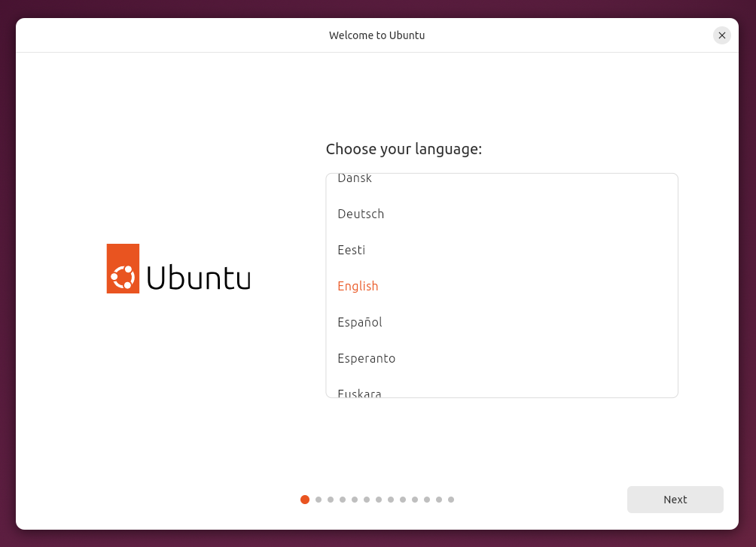
Task: Click the last page indicator dot
Action: coord(450,499)
